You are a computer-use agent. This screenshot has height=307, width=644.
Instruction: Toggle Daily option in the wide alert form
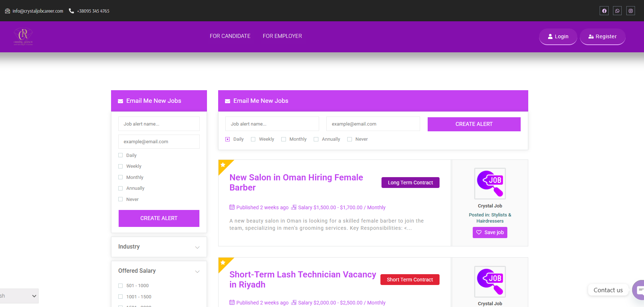[x=228, y=139]
